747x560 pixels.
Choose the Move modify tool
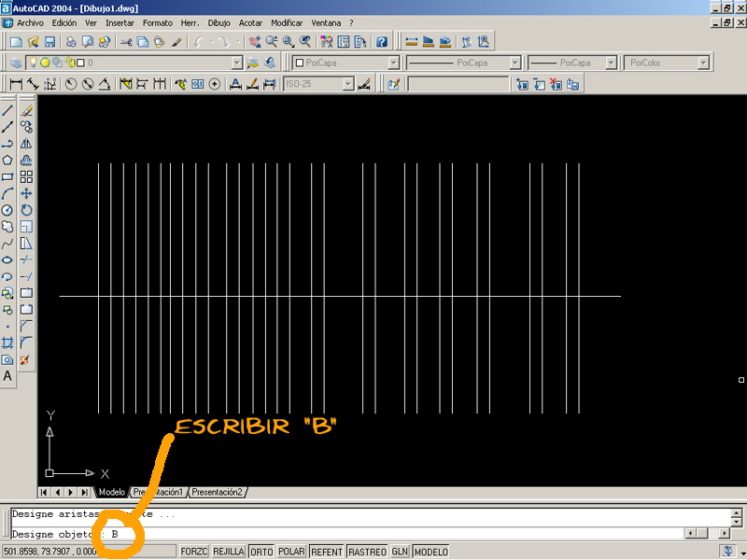27,194
